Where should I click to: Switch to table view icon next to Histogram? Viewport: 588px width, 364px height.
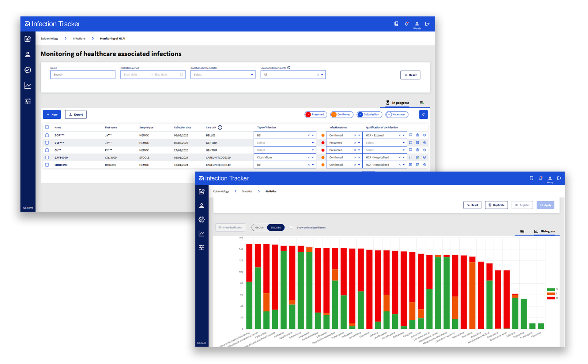coord(522,231)
